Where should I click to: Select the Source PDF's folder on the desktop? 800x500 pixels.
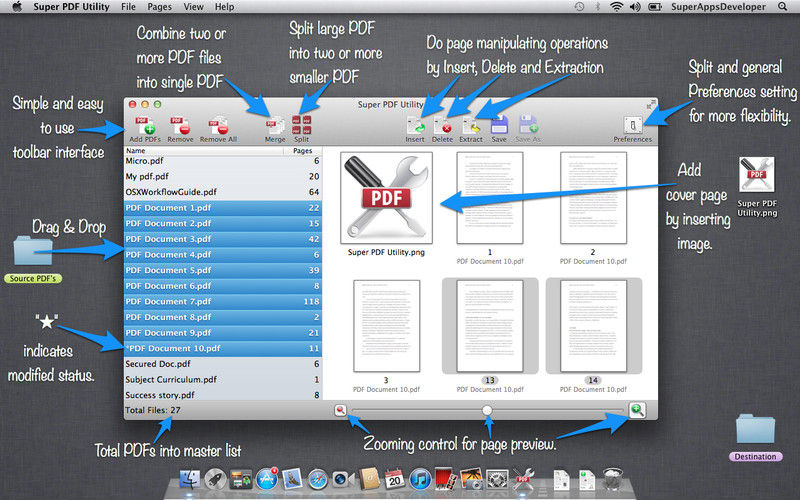coord(33,251)
